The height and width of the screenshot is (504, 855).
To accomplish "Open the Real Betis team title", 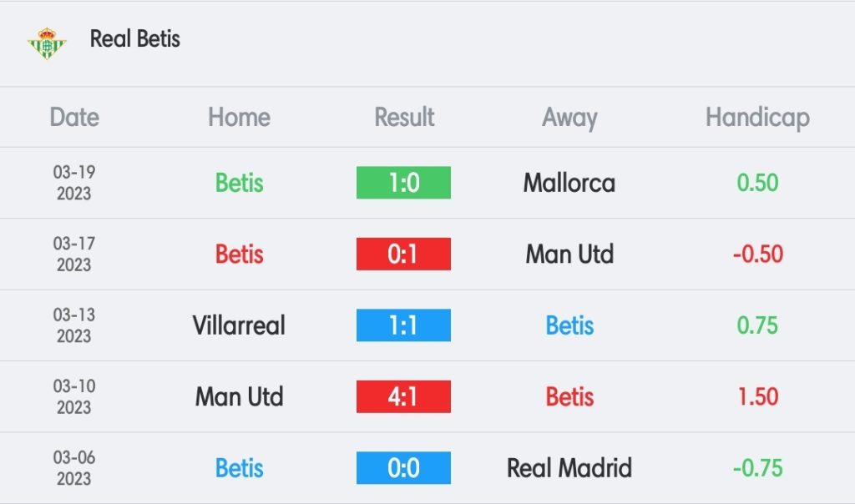I will tap(134, 39).
